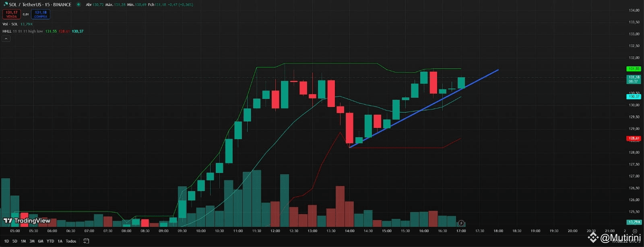Select the YTD time range
This screenshot has width=644, height=247.
tap(50, 241)
